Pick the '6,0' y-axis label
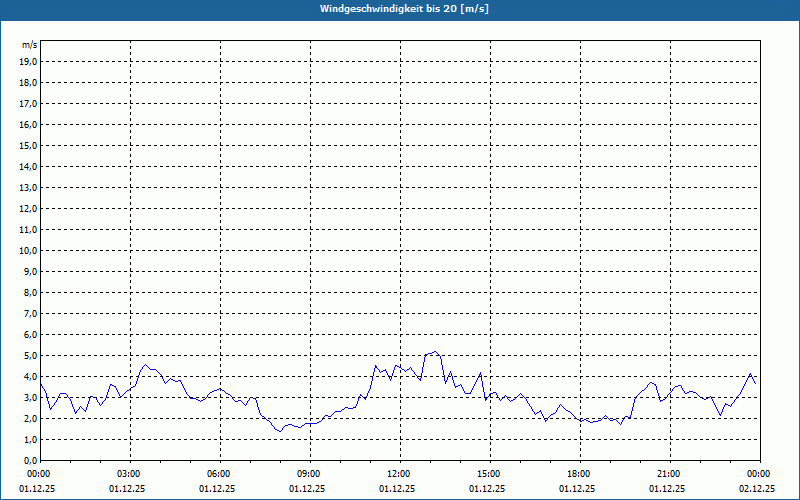 pyautogui.click(x=30, y=335)
